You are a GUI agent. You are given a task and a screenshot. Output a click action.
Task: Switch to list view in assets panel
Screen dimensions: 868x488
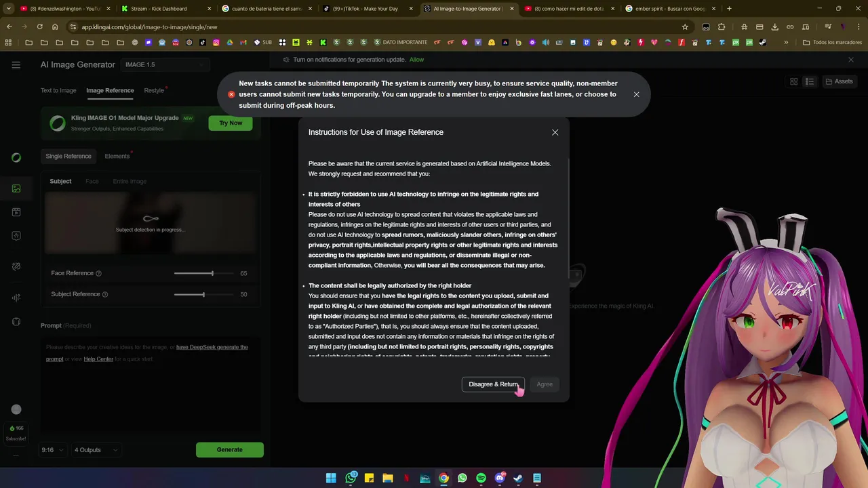[x=810, y=81]
